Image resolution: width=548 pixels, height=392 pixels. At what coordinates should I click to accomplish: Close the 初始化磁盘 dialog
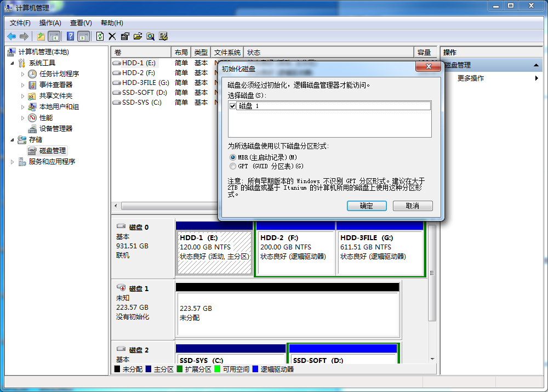[429, 66]
